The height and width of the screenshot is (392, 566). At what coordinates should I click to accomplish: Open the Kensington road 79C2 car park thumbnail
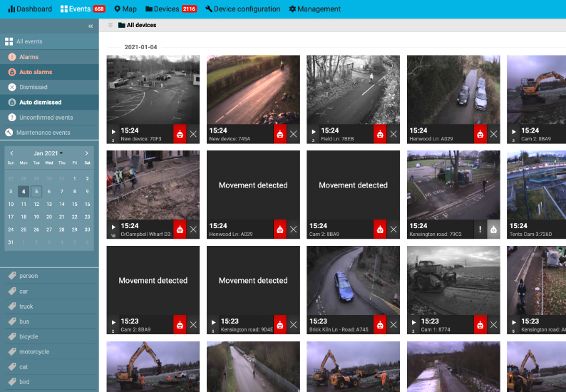[453, 185]
